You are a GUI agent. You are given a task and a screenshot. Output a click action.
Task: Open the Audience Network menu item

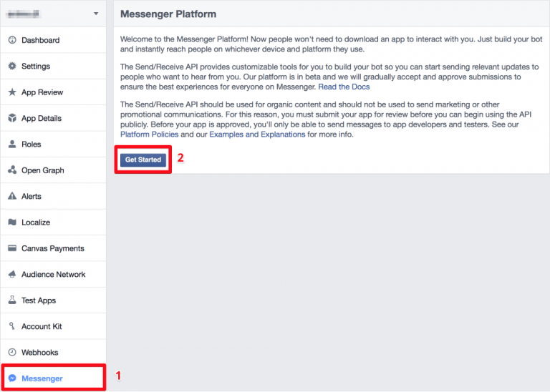[53, 275]
